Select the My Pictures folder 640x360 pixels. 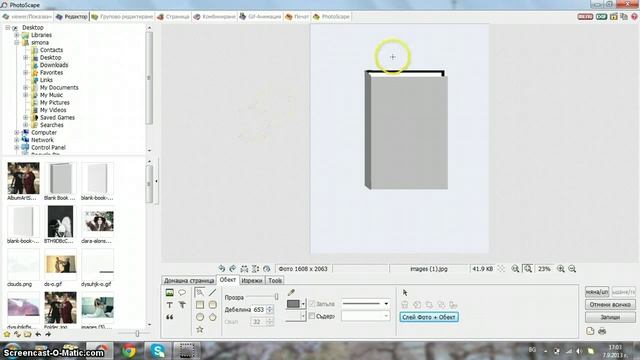click(55, 102)
